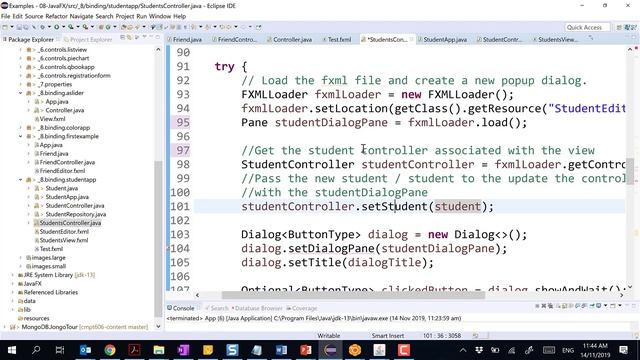The height and width of the screenshot is (360, 640).
Task: Click the ENG language indicator
Action: coord(568,350)
